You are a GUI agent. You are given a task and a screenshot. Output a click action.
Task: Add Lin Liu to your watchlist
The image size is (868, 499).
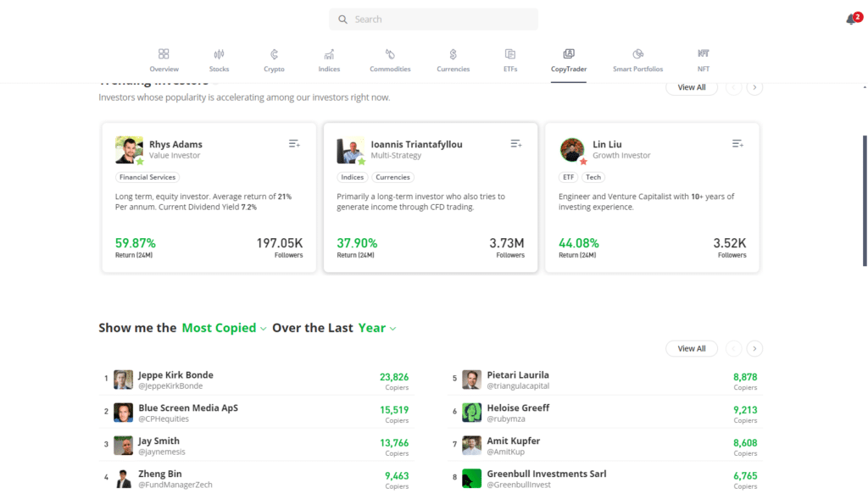[738, 143]
